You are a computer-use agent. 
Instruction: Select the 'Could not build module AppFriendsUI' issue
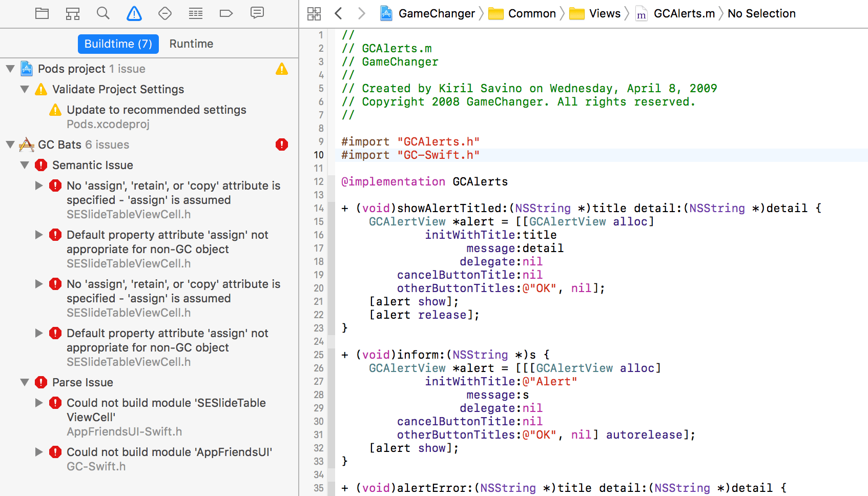169,452
